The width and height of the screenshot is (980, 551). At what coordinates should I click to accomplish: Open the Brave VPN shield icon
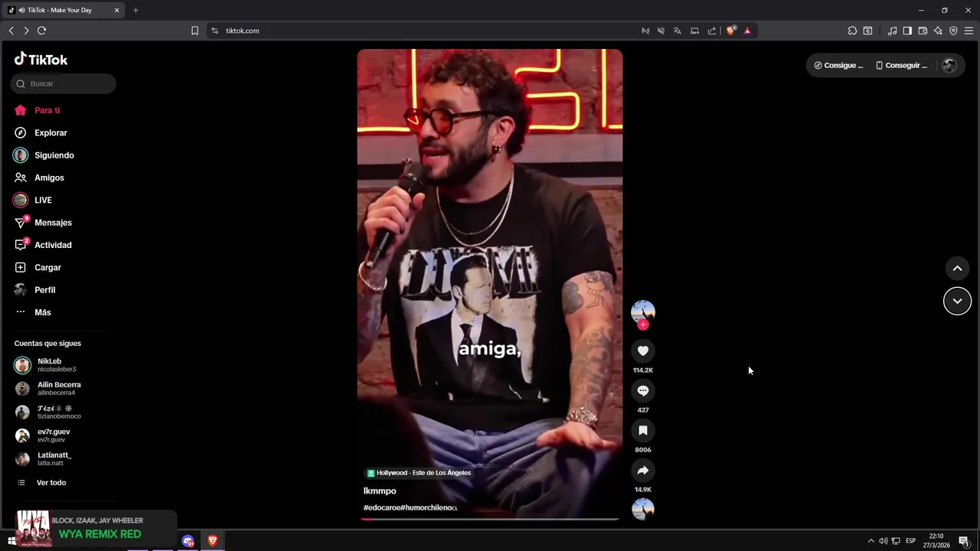953,31
